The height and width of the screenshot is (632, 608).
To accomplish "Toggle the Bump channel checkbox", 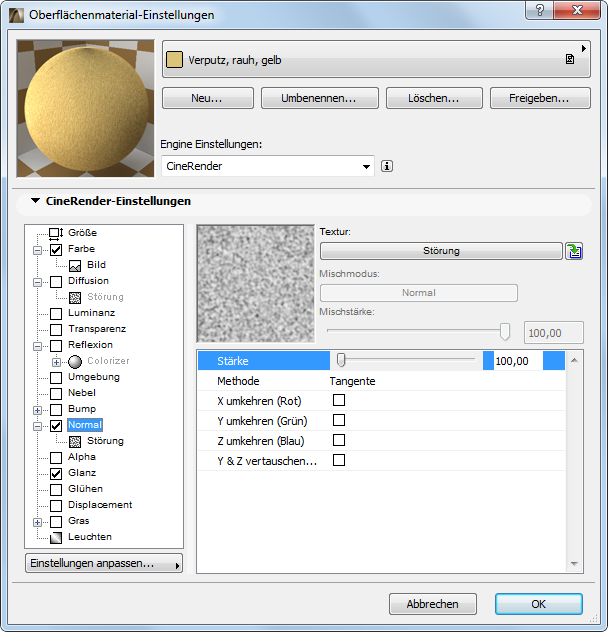I will coord(56,410).
